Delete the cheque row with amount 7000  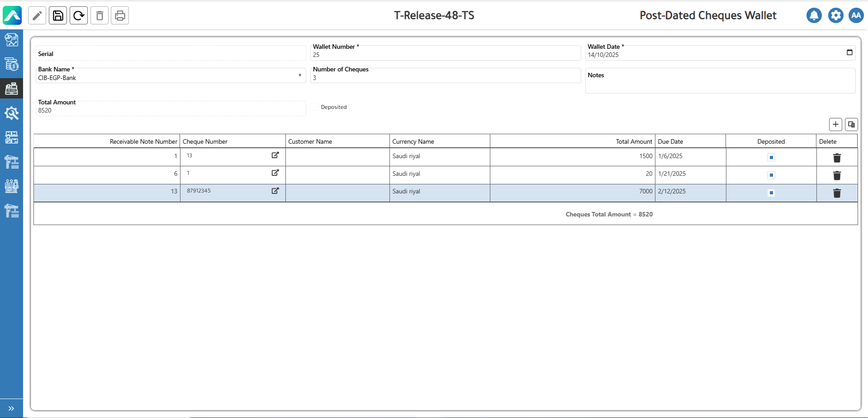coord(837,193)
